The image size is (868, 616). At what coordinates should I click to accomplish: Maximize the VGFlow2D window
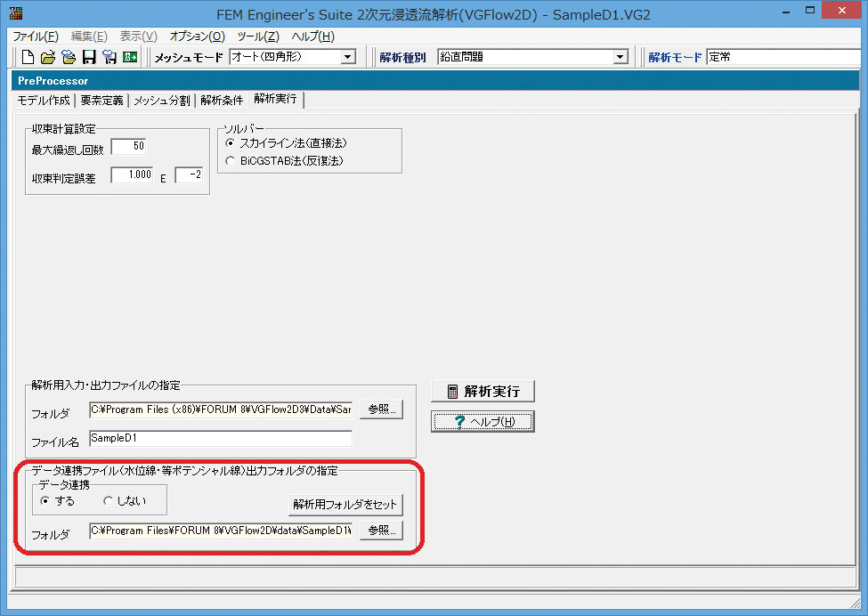tap(810, 11)
